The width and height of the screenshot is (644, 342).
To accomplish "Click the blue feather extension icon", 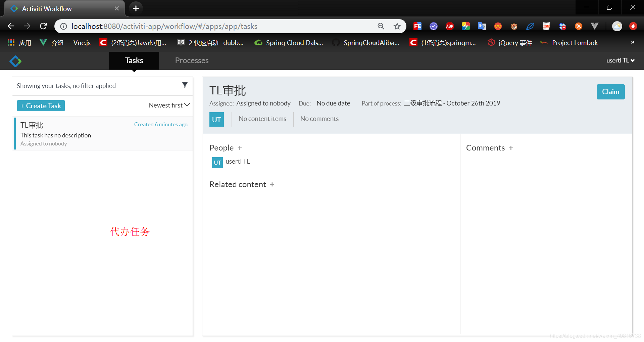I will (530, 26).
